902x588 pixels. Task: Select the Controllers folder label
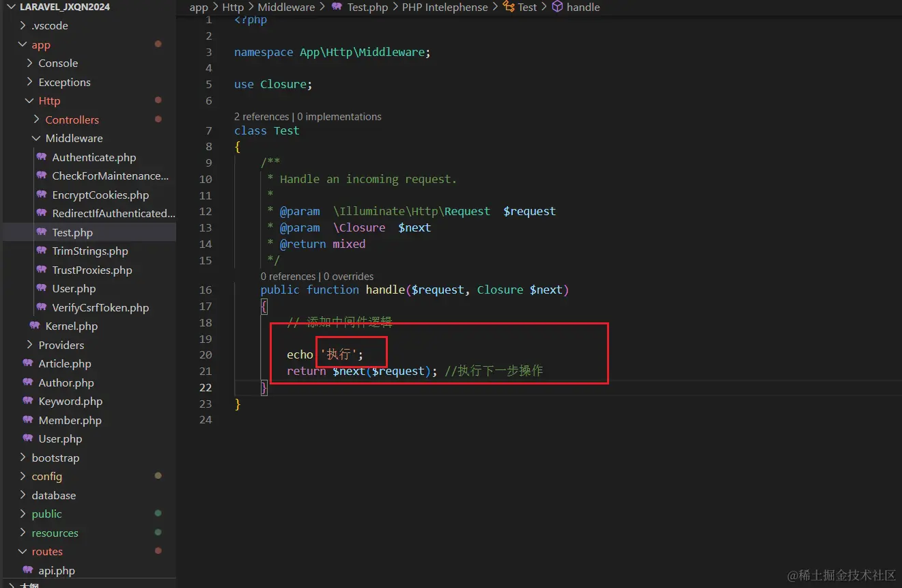pos(72,120)
